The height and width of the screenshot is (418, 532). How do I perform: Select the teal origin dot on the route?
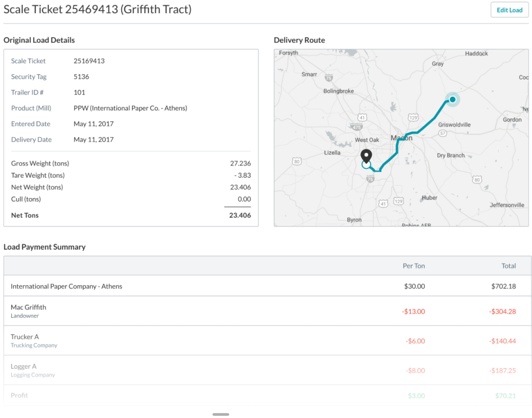coord(452,100)
